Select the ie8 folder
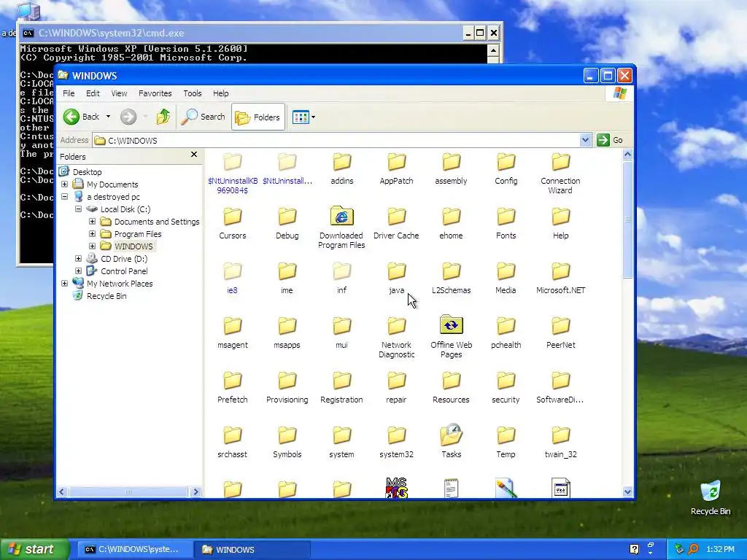Screen dimensions: 747x560 tap(233, 278)
